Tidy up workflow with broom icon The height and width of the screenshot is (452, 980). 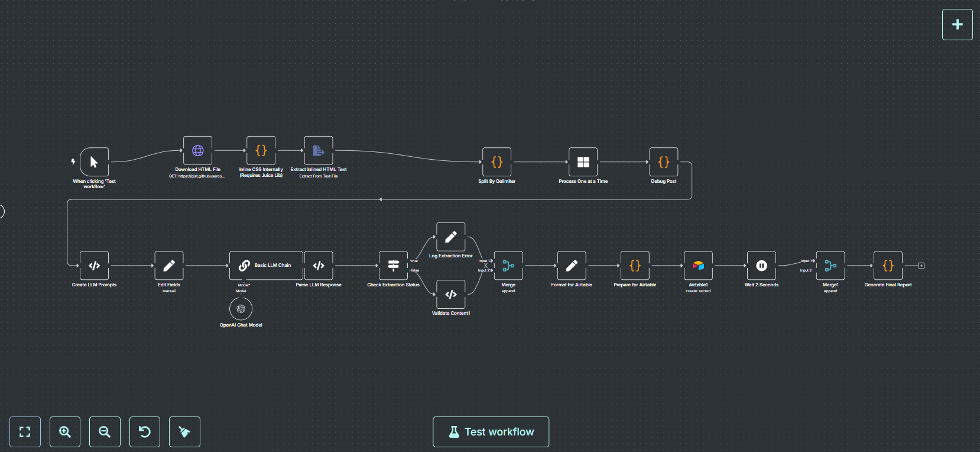click(x=184, y=432)
